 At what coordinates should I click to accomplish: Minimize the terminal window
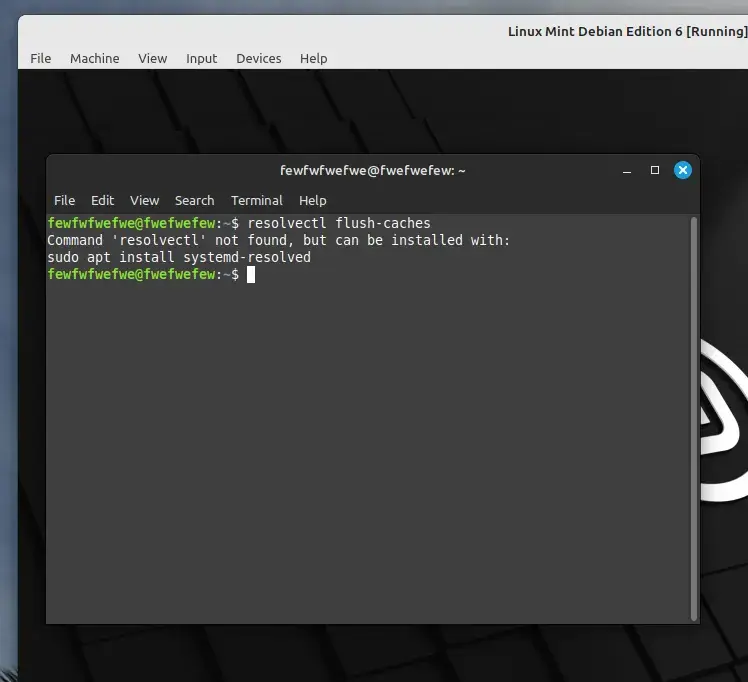click(627, 171)
